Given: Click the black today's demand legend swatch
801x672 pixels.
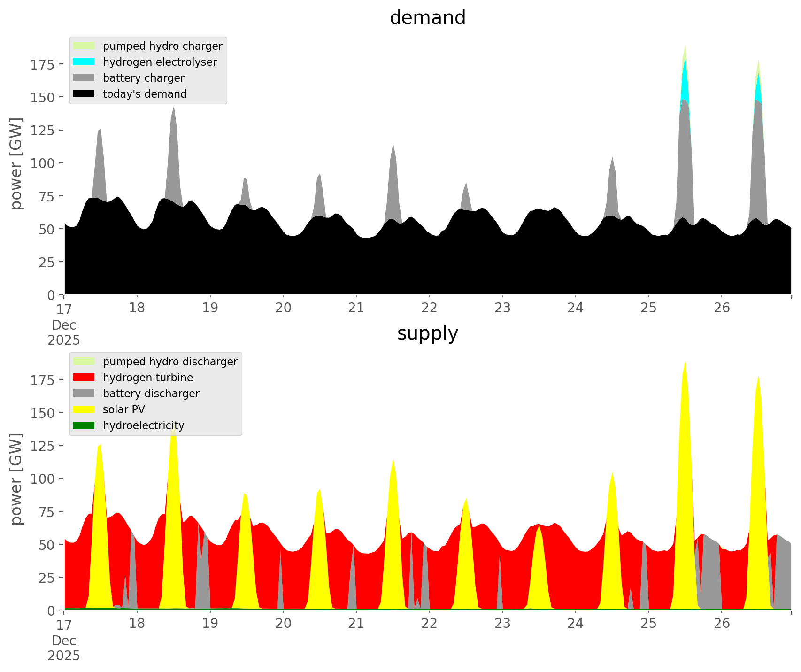Looking at the screenshot, I should 84,94.
